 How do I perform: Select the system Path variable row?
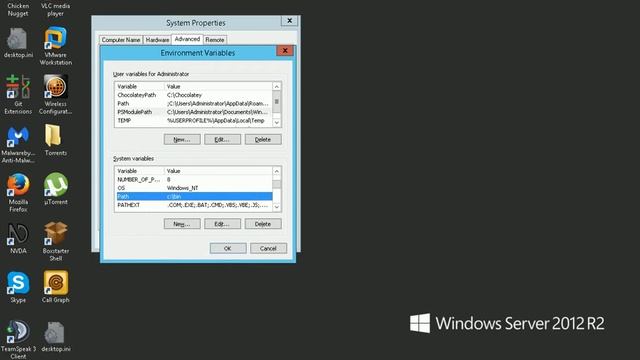tap(194, 196)
